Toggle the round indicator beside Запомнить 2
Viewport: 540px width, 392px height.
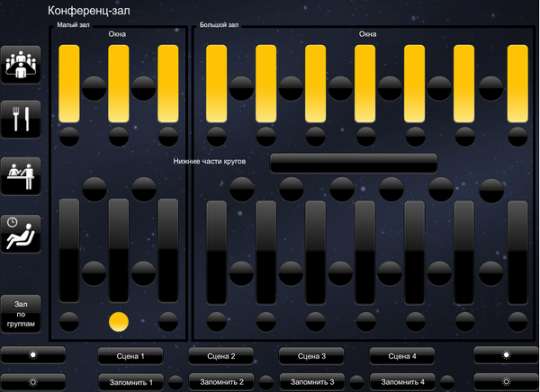265,383
